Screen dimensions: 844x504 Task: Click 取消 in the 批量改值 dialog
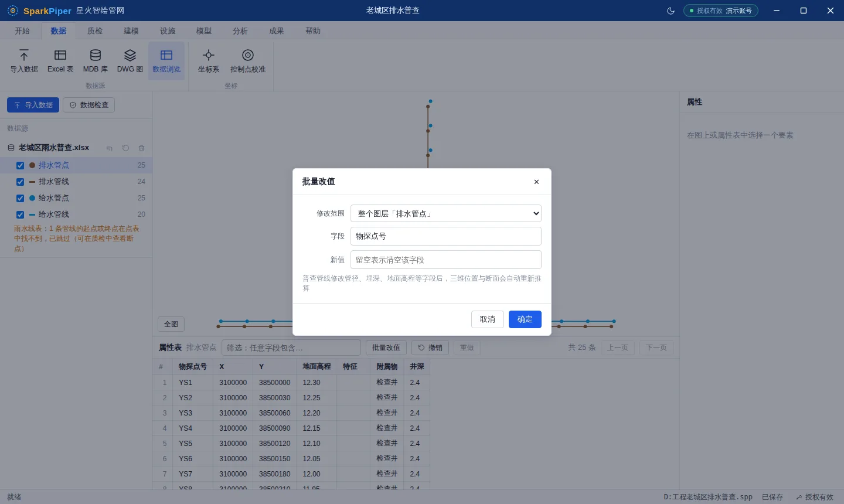tap(488, 319)
